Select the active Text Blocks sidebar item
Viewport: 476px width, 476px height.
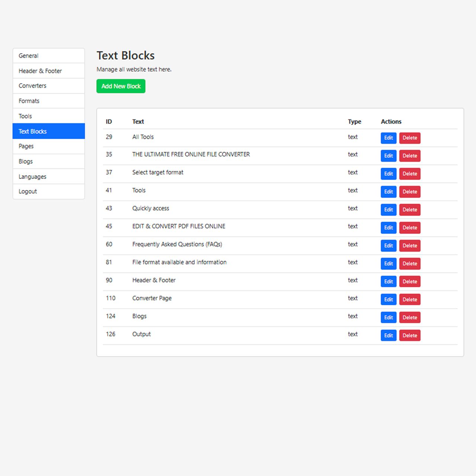pyautogui.click(x=49, y=131)
